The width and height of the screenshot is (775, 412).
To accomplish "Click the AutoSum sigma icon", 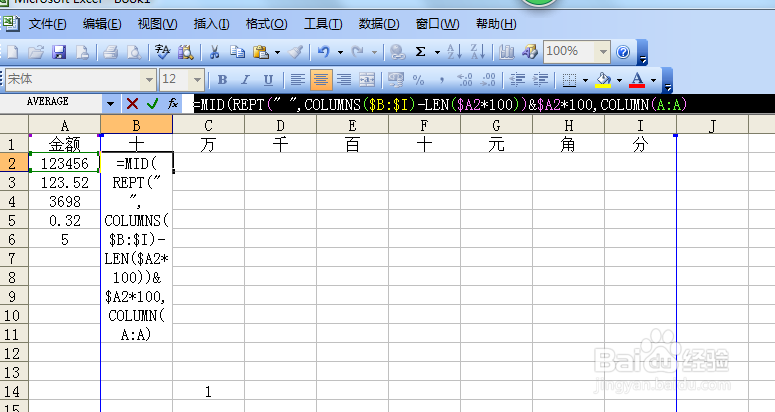I will (x=421, y=52).
